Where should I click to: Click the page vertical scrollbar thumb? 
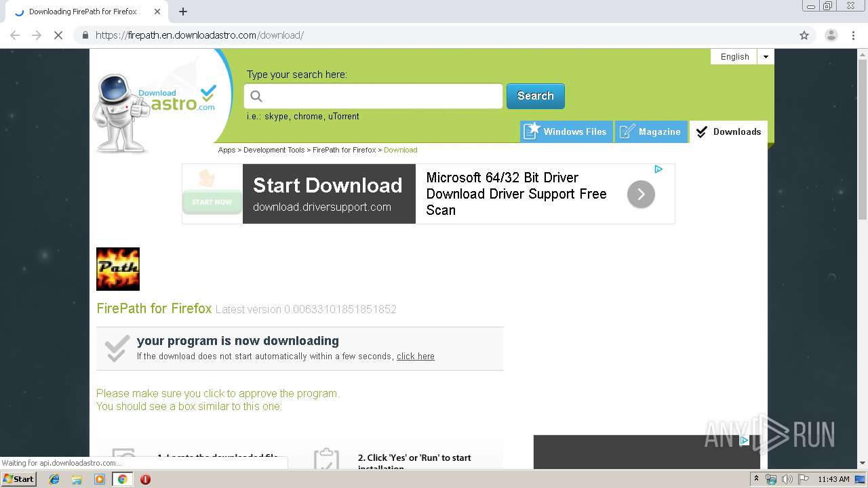863,139
